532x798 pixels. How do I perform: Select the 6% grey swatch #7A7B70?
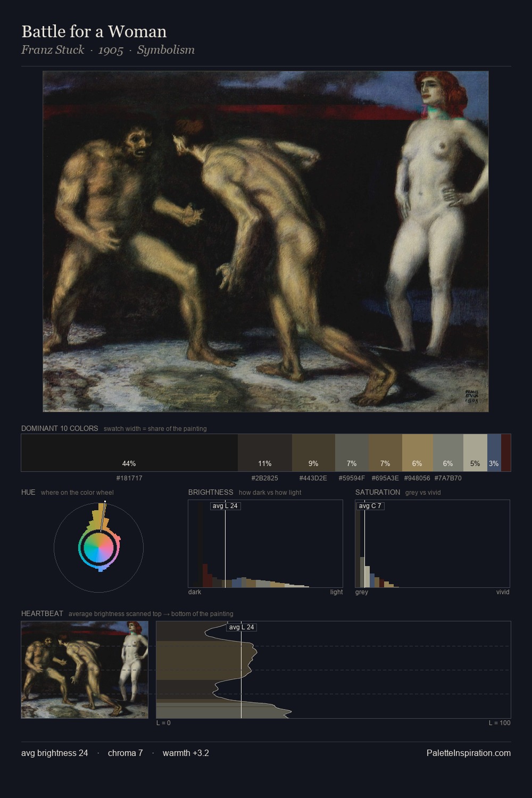(448, 453)
